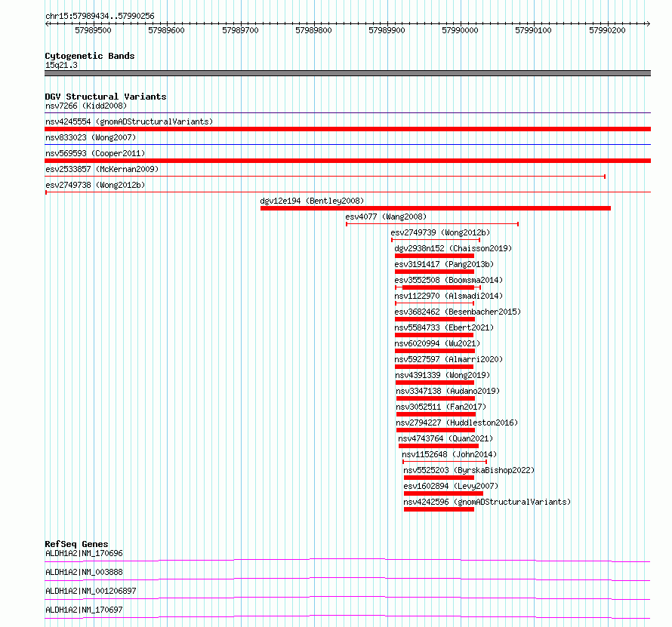Open nsv3052511 (Fan2017) variant
Viewport: 672px width, 627px height.
[441, 407]
